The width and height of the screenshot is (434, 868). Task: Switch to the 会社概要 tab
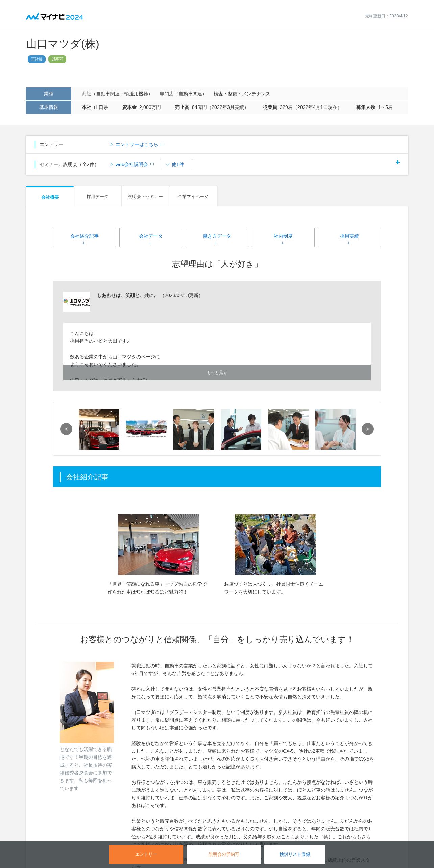pyautogui.click(x=50, y=197)
